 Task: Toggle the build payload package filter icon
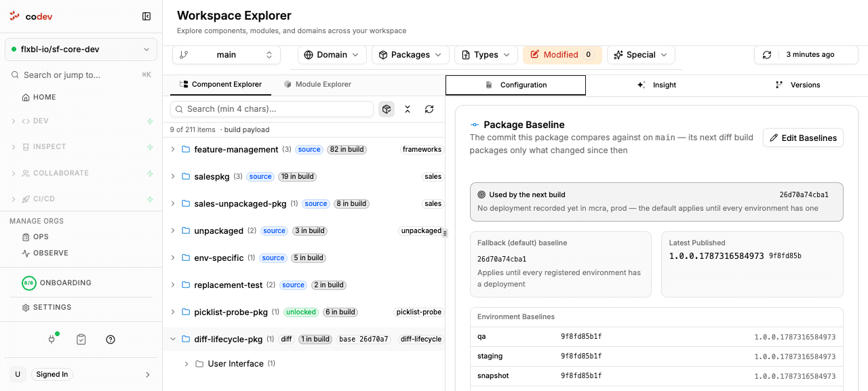(x=387, y=109)
